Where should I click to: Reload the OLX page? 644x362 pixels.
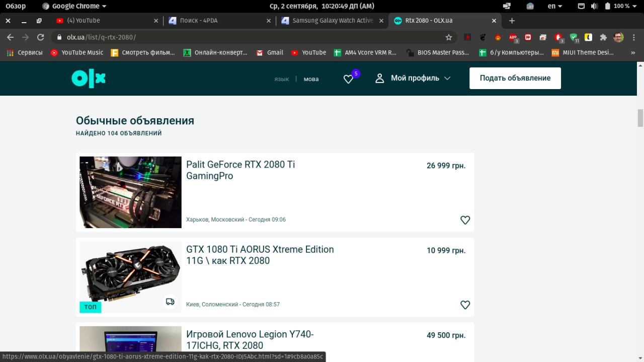click(x=41, y=37)
